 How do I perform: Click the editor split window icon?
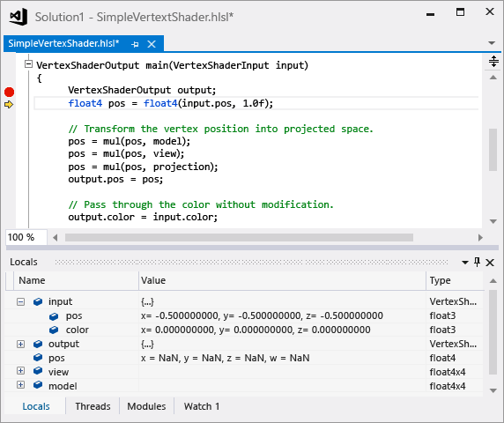[493, 61]
